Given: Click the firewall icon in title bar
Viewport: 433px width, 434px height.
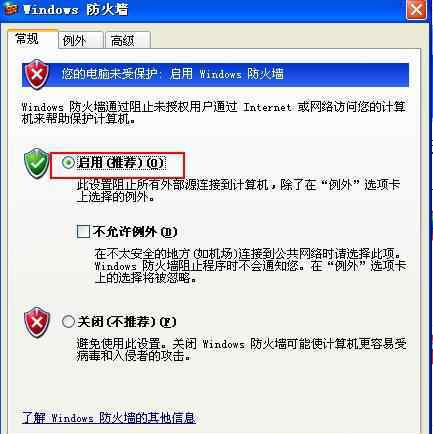Looking at the screenshot, I should point(9,9).
